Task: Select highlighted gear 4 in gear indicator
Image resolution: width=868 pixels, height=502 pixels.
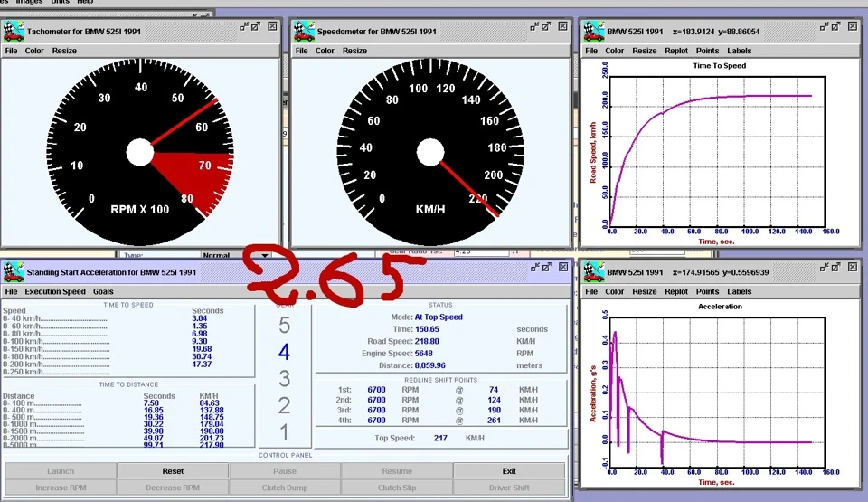Action: click(285, 352)
